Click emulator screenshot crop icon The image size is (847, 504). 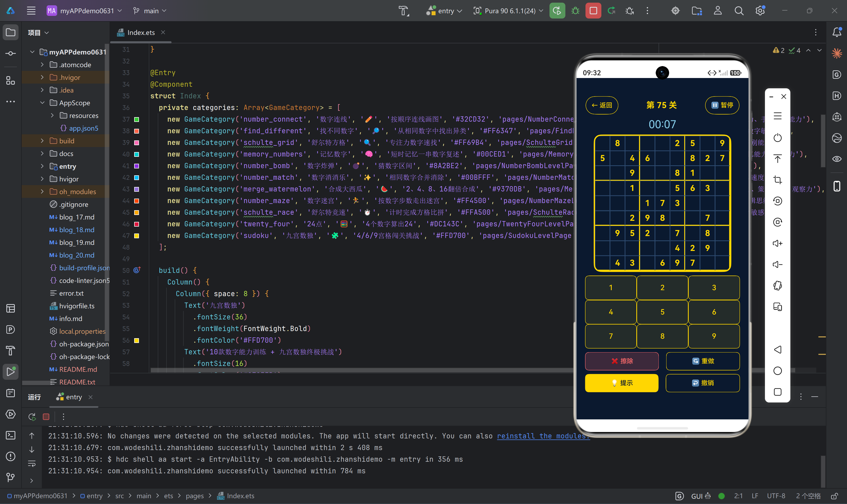click(777, 180)
